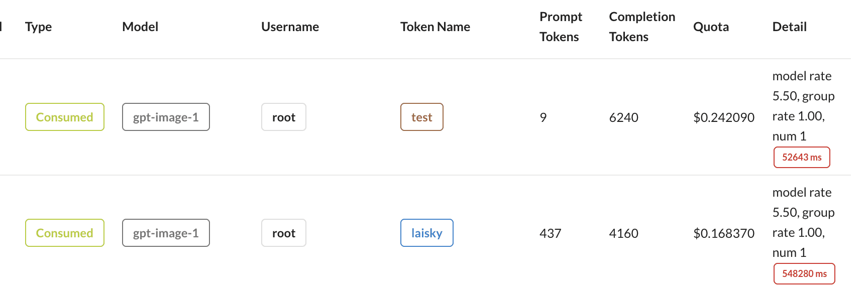This screenshot has height=290, width=868.
Task: Select the gpt-image-1 model tag in laisky row
Action: [166, 233]
